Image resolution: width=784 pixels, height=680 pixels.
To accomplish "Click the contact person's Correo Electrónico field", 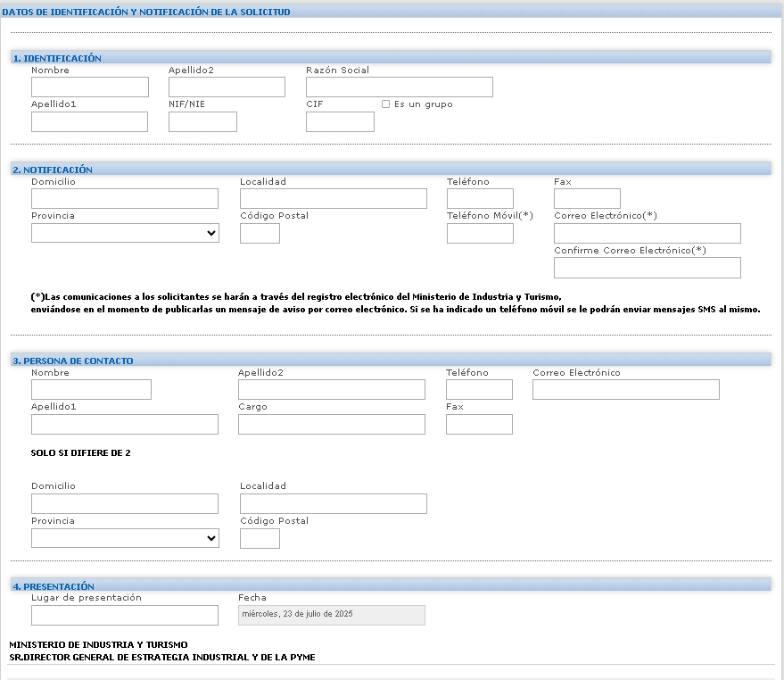I will (625, 389).
